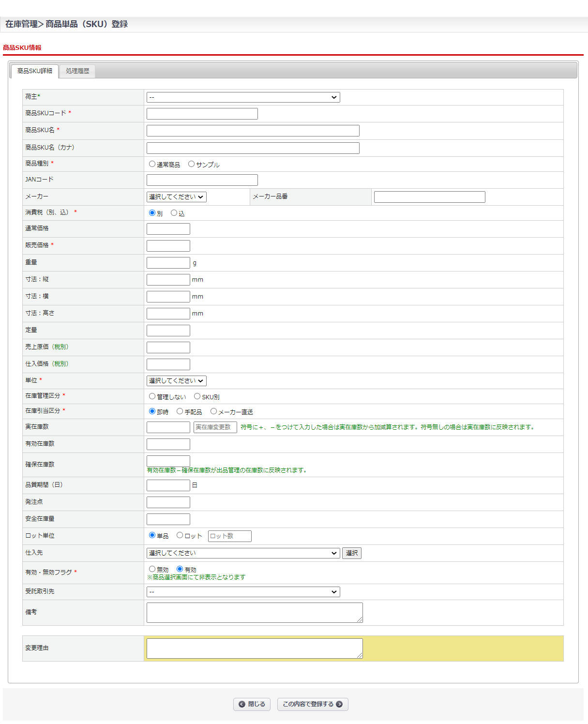The image size is (588, 724).
Task: Choose サンプル as product type
Action: (192, 164)
